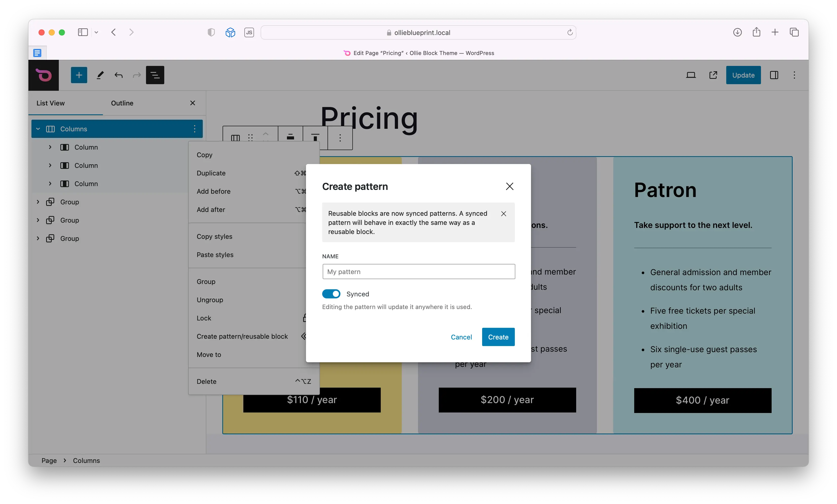The height and width of the screenshot is (504, 837).
Task: Click the Safari sidebar toggle icon
Action: click(83, 32)
